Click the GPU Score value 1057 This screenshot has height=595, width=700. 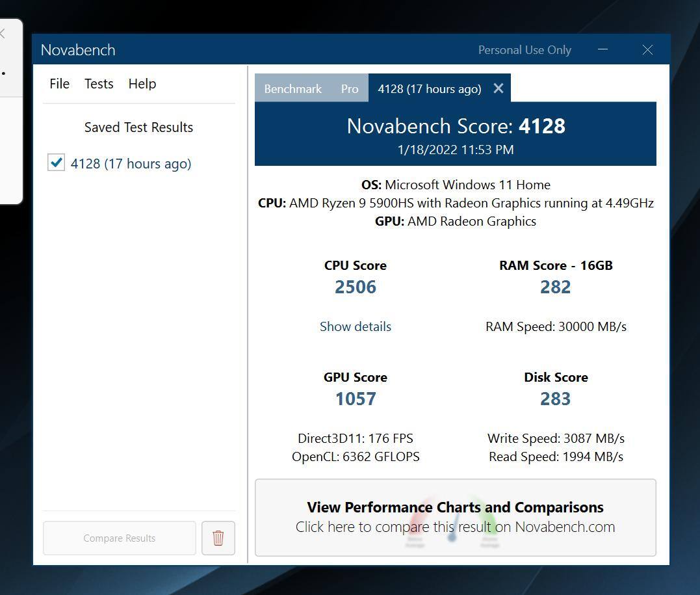[355, 399]
